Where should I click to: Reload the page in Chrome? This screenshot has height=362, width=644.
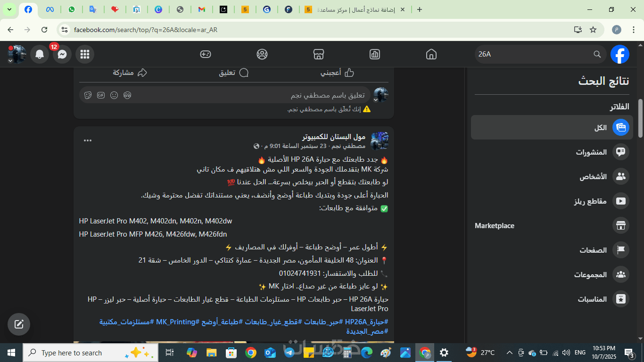pyautogui.click(x=44, y=30)
